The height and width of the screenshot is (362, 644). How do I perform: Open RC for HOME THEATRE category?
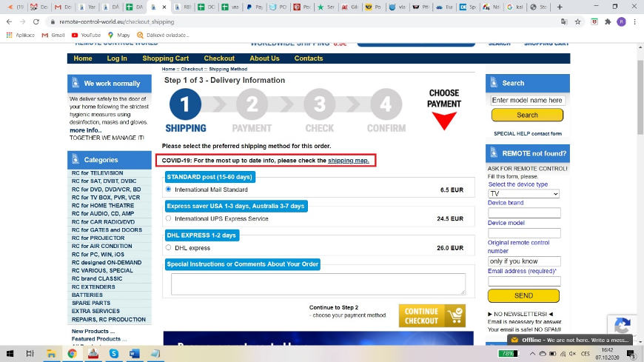coord(103,206)
